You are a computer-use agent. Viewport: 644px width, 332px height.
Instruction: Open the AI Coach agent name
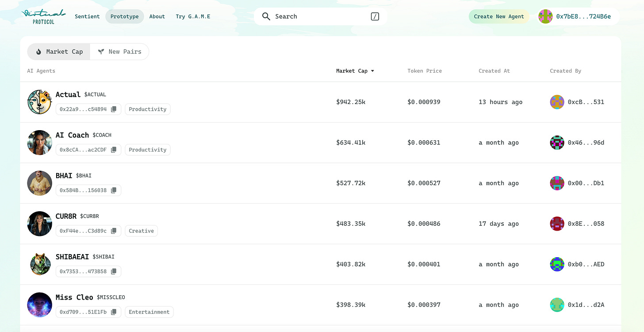[x=72, y=135]
